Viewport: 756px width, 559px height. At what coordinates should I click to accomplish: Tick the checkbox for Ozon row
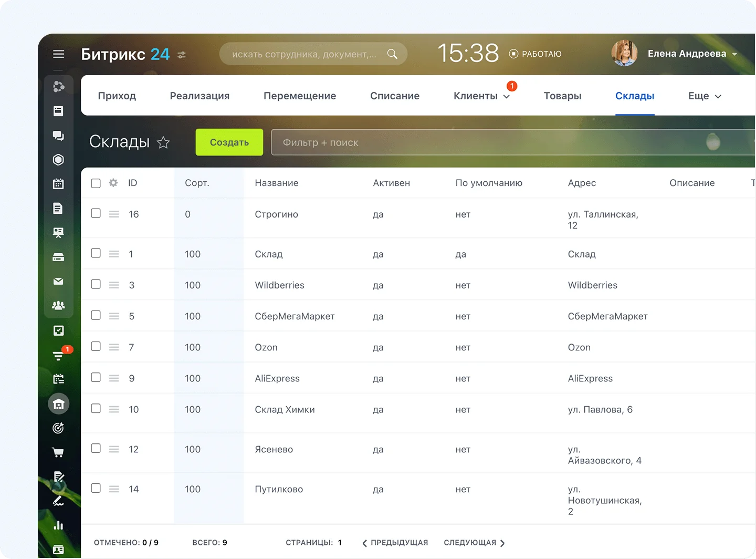click(x=96, y=346)
